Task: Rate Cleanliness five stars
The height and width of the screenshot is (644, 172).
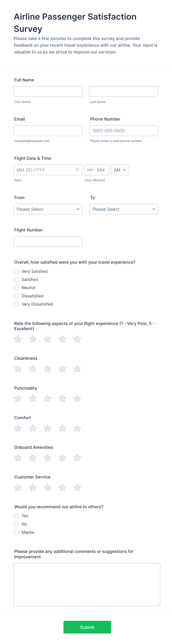Action: (77, 369)
